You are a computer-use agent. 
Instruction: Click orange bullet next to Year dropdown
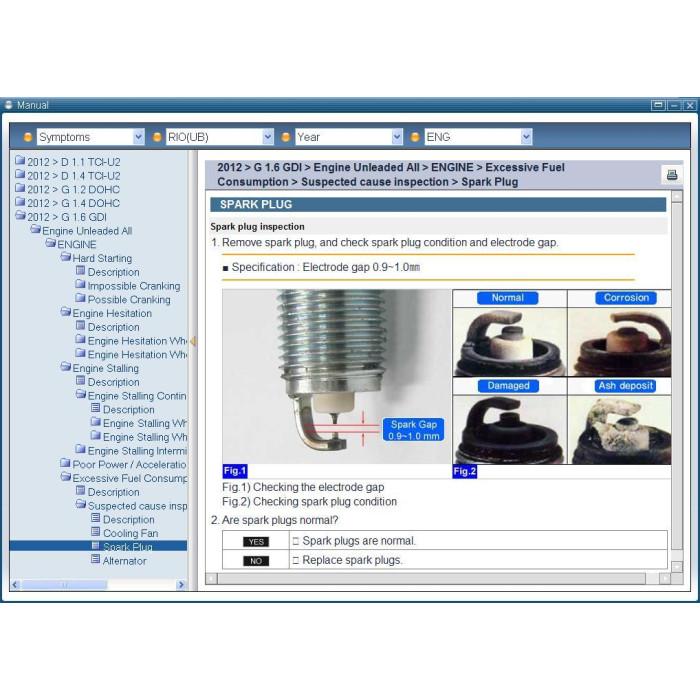click(286, 137)
